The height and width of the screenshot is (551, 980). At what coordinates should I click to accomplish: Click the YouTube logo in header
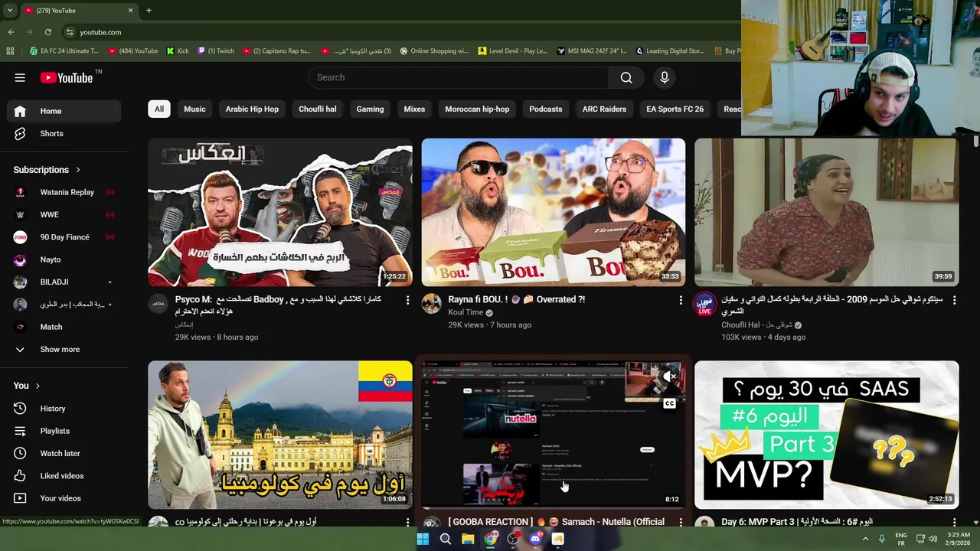[66, 77]
